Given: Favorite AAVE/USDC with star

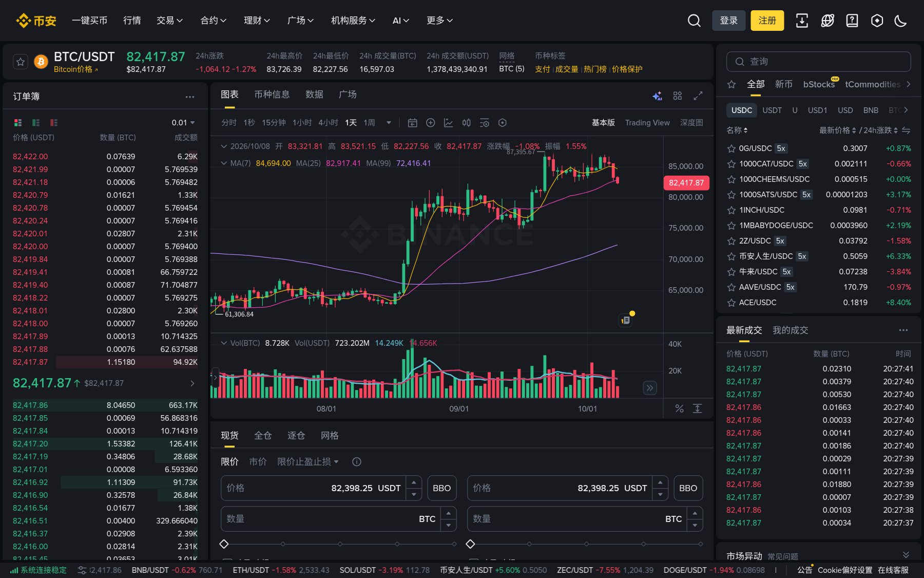Looking at the screenshot, I should [731, 287].
